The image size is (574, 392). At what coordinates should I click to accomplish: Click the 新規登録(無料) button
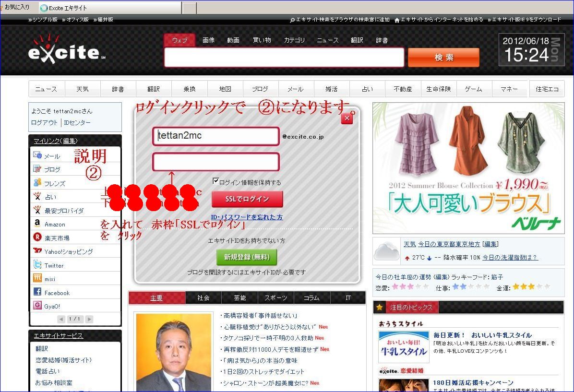coord(247,257)
